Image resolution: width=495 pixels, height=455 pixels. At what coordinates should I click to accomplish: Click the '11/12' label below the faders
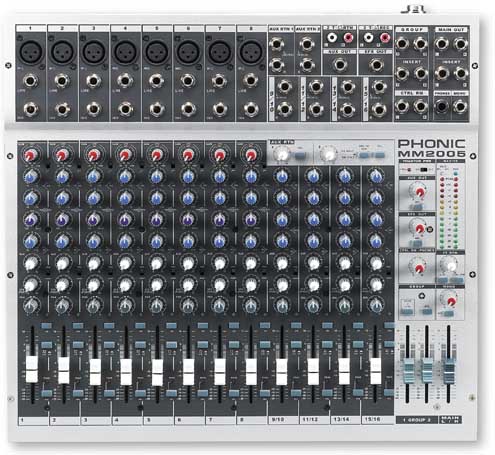click(x=310, y=419)
